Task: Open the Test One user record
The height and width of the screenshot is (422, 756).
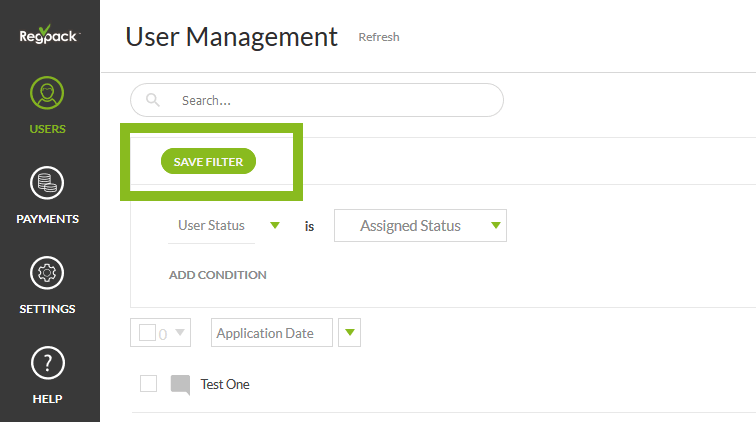Action: [x=225, y=384]
